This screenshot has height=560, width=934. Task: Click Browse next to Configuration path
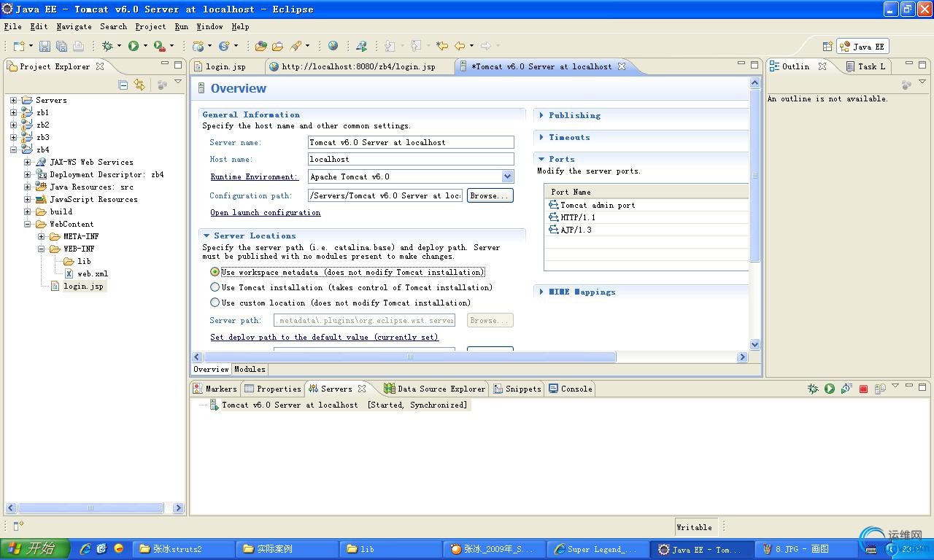(490, 195)
